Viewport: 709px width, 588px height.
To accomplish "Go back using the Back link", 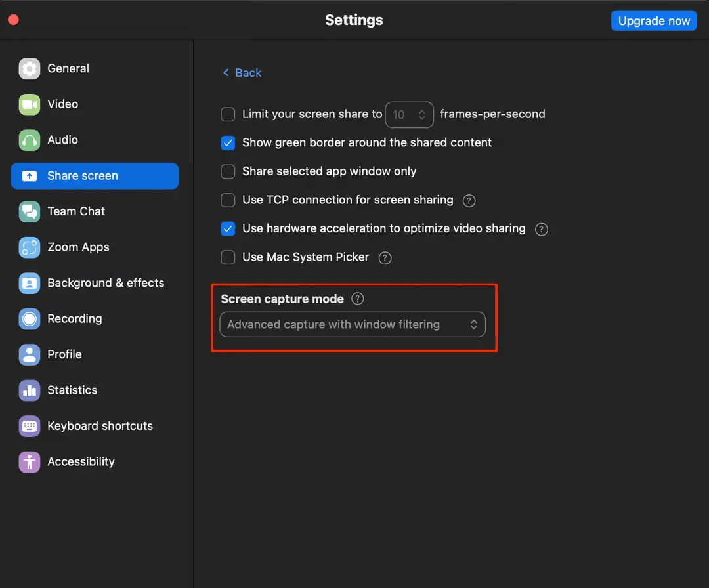I will point(242,73).
